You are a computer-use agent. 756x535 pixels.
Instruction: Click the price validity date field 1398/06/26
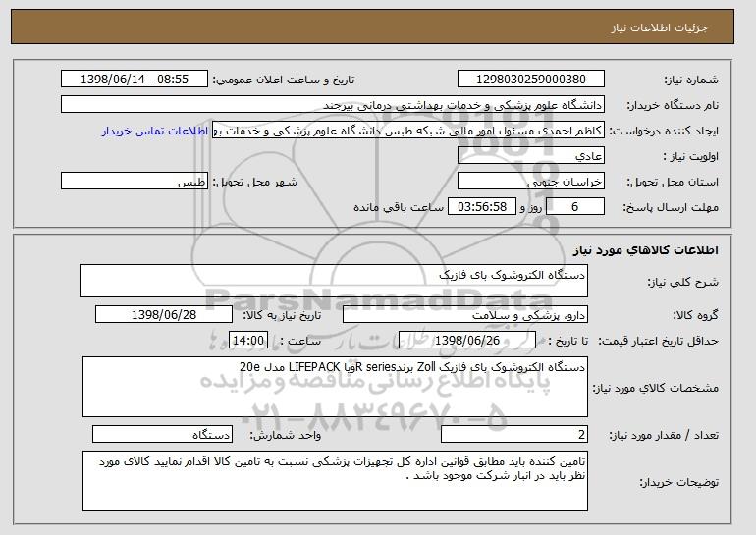[x=467, y=341]
